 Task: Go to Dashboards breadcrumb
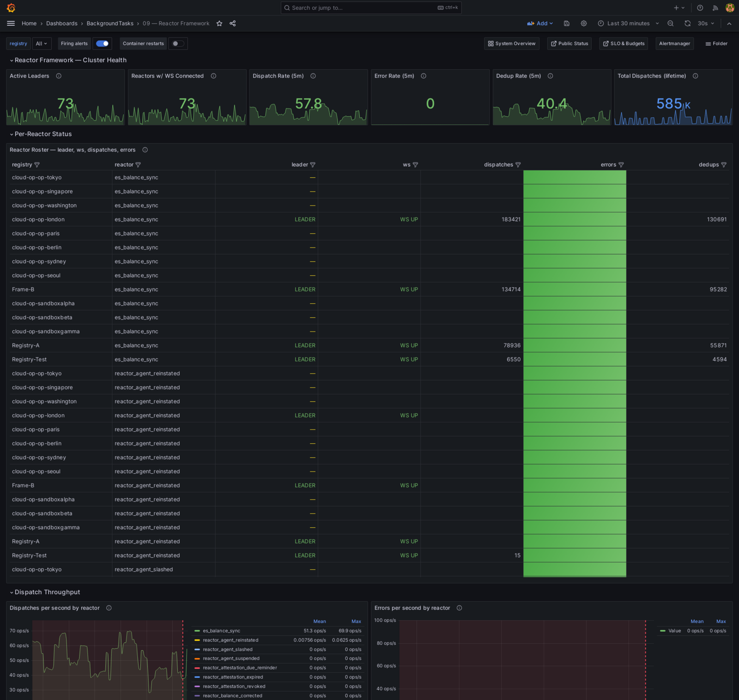coord(62,24)
